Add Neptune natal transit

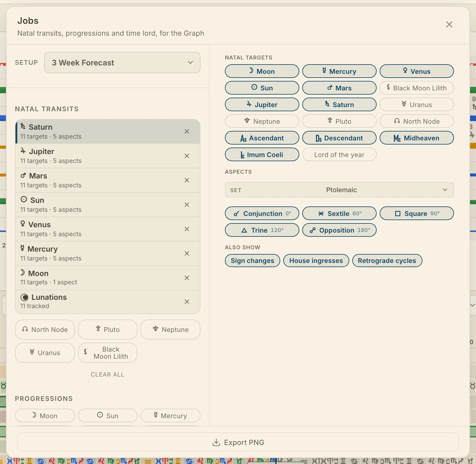170,330
